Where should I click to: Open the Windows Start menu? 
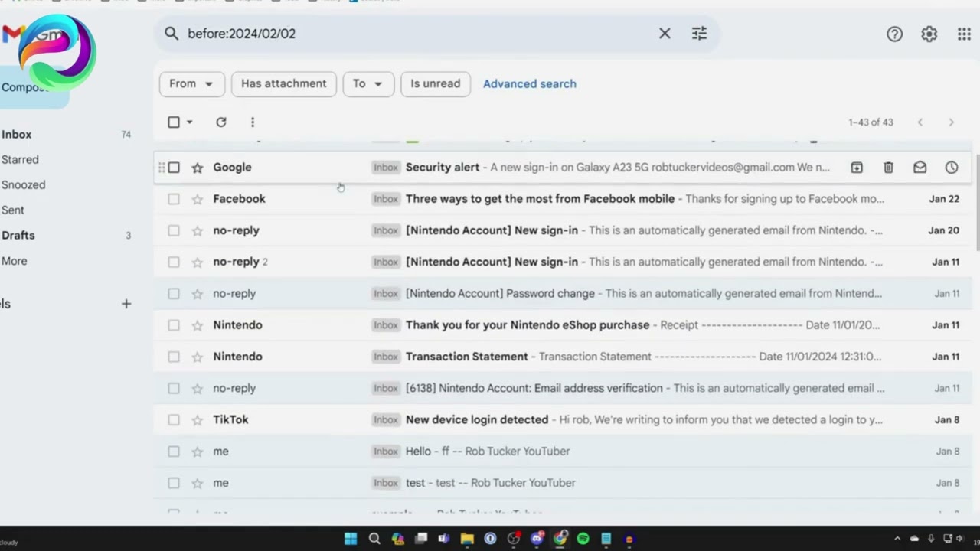tap(351, 539)
